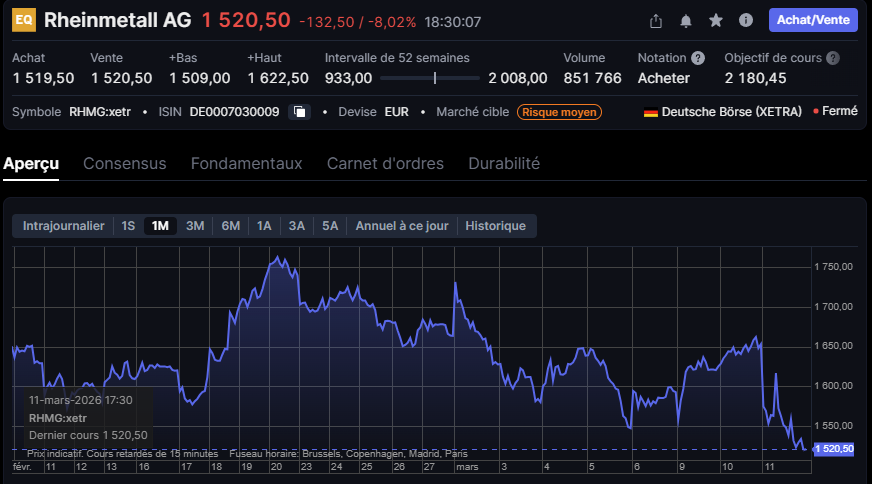Click the Vente price 1 520,50
This screenshot has width=872, height=484.
coord(121,78)
